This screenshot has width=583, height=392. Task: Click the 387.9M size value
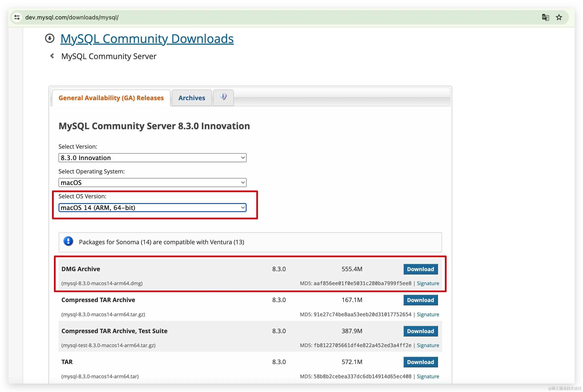[x=352, y=331]
